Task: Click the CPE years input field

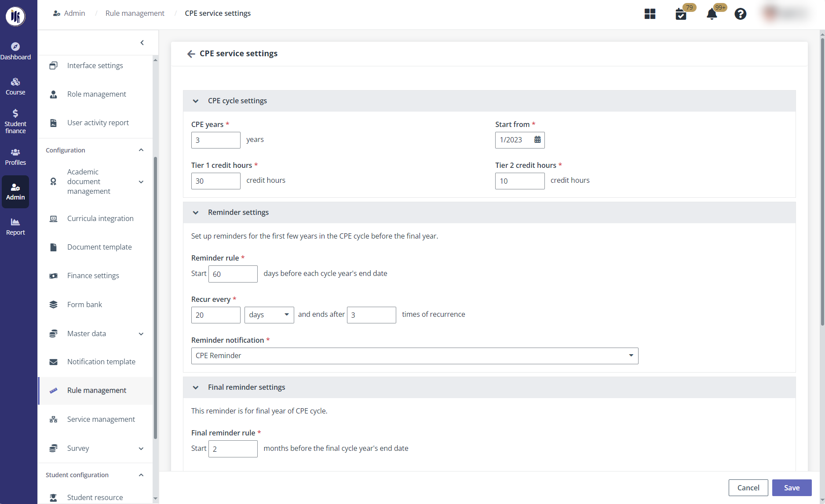Action: pos(215,140)
